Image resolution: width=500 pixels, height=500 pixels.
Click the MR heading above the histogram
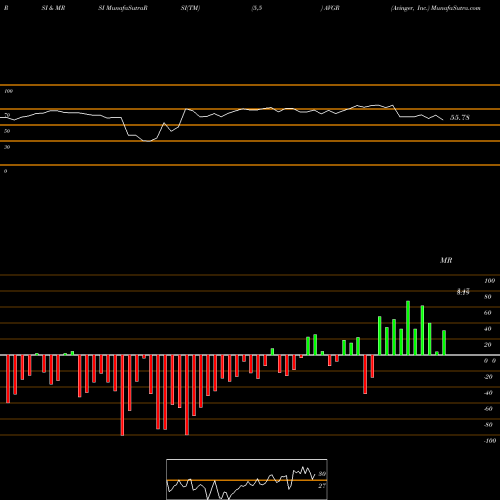pos(446,260)
